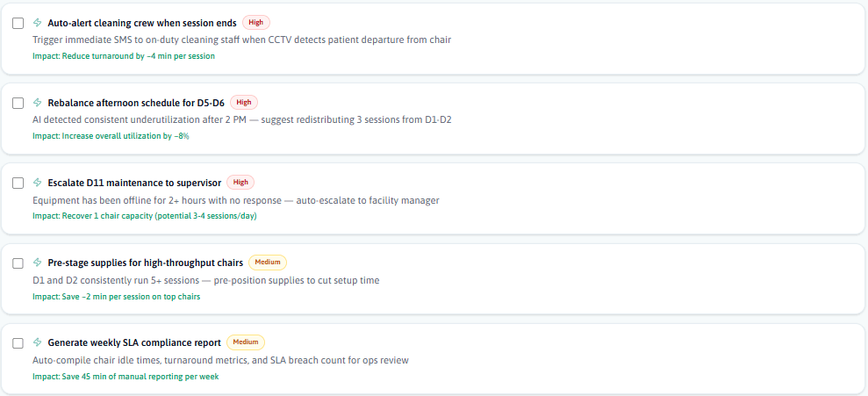Click the Medium badge on Pre-stage supplies card
The width and height of the screenshot is (868, 396).
(268, 262)
